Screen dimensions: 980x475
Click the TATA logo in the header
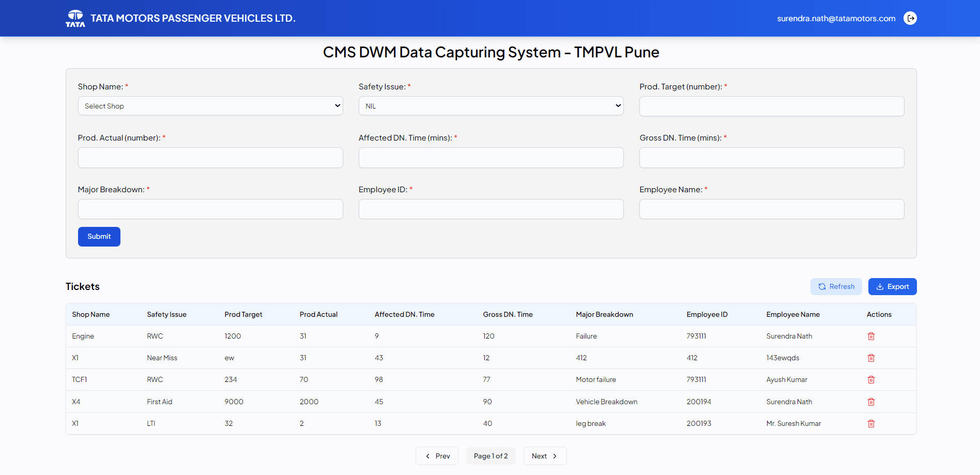tap(75, 18)
